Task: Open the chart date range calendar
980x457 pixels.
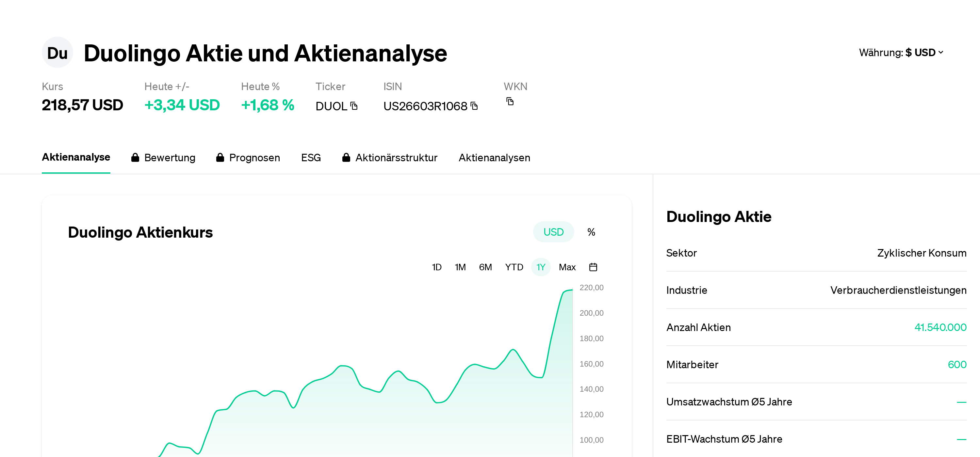Action: [x=593, y=267]
